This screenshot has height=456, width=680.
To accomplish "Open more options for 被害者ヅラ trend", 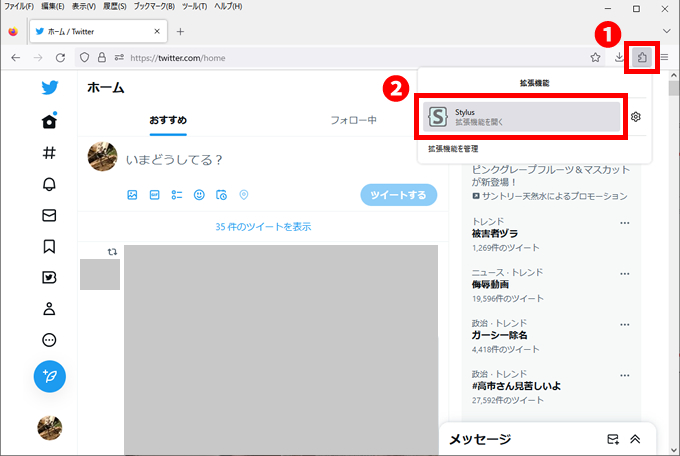I will [624, 223].
